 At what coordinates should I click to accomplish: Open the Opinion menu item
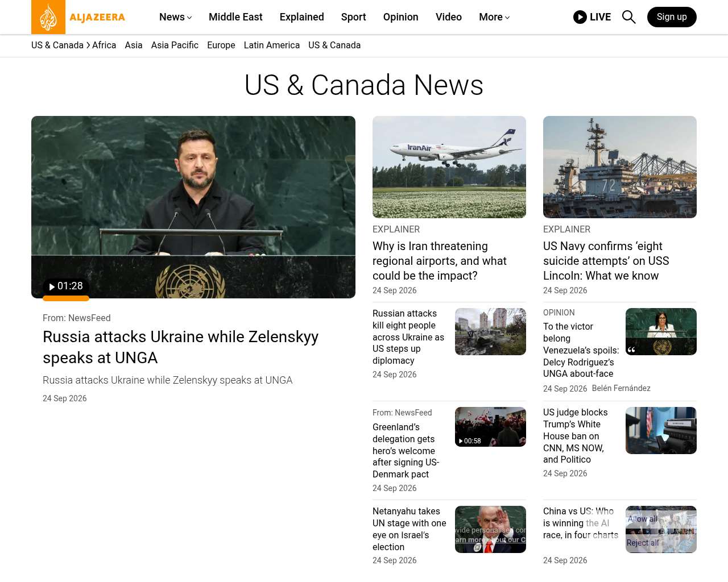pos(400,17)
